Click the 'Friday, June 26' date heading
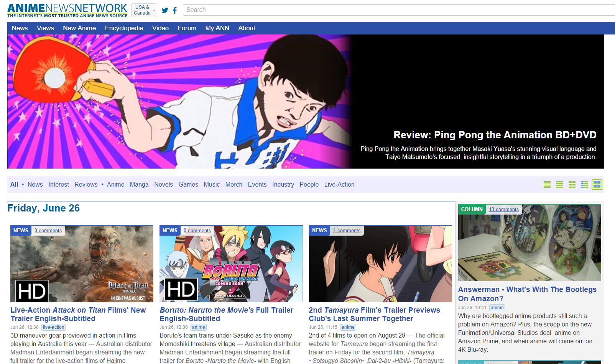 coord(43,208)
